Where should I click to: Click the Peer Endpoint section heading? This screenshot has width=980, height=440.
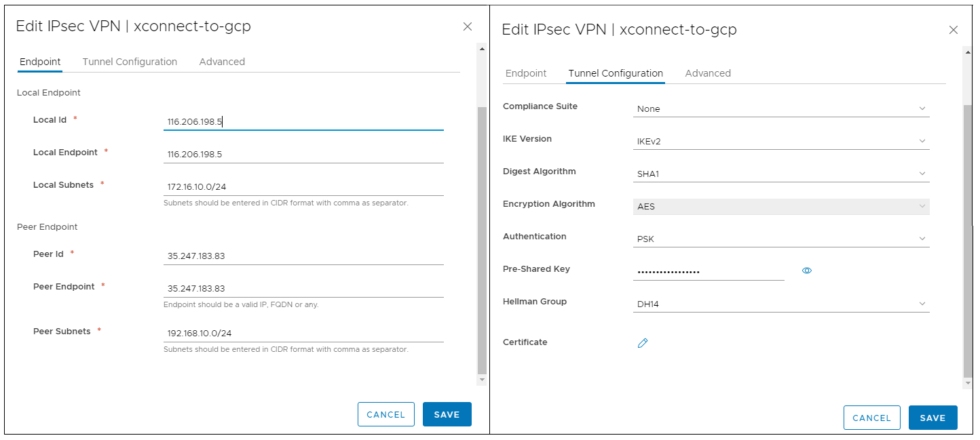pos(48,227)
